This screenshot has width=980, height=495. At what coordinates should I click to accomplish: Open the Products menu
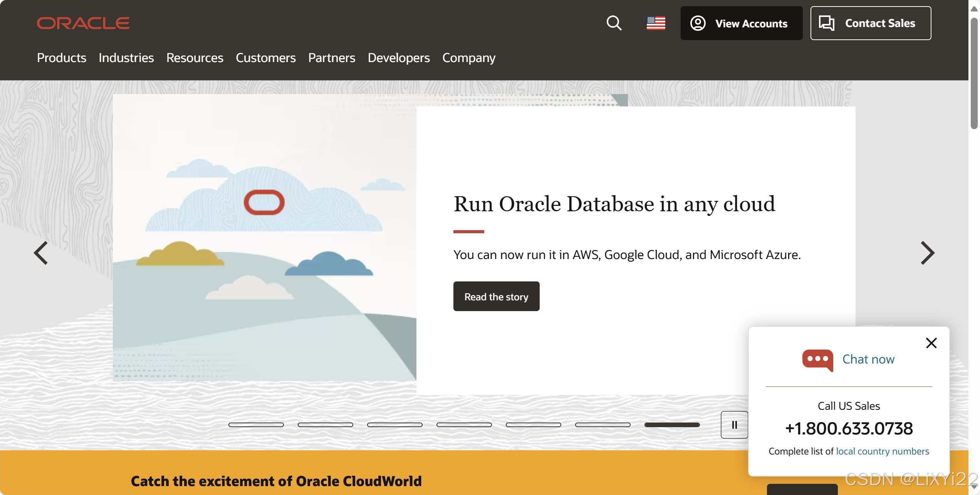[62, 58]
